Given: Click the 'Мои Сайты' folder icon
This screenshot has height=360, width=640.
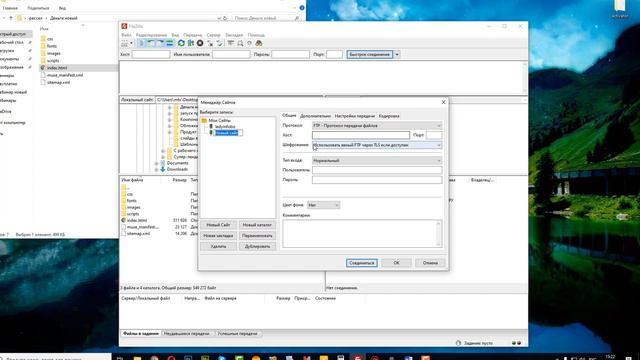Looking at the screenshot, I should pyautogui.click(x=204, y=120).
